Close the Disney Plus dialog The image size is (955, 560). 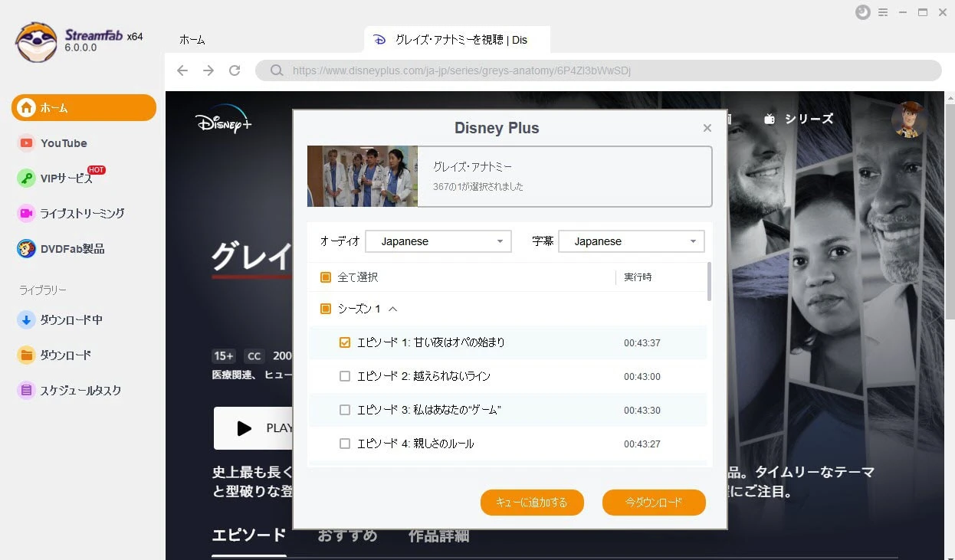click(707, 128)
